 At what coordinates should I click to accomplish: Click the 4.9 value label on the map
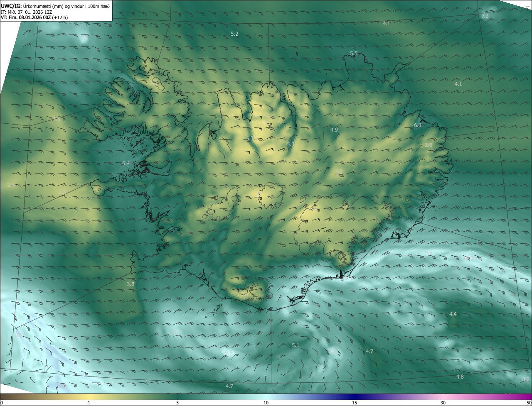click(334, 130)
